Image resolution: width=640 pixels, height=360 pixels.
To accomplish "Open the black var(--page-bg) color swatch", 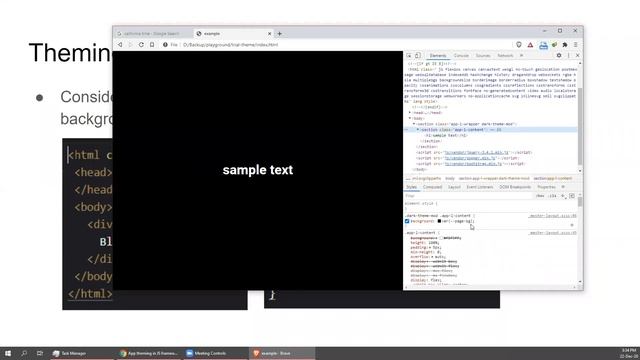I will point(439,221).
